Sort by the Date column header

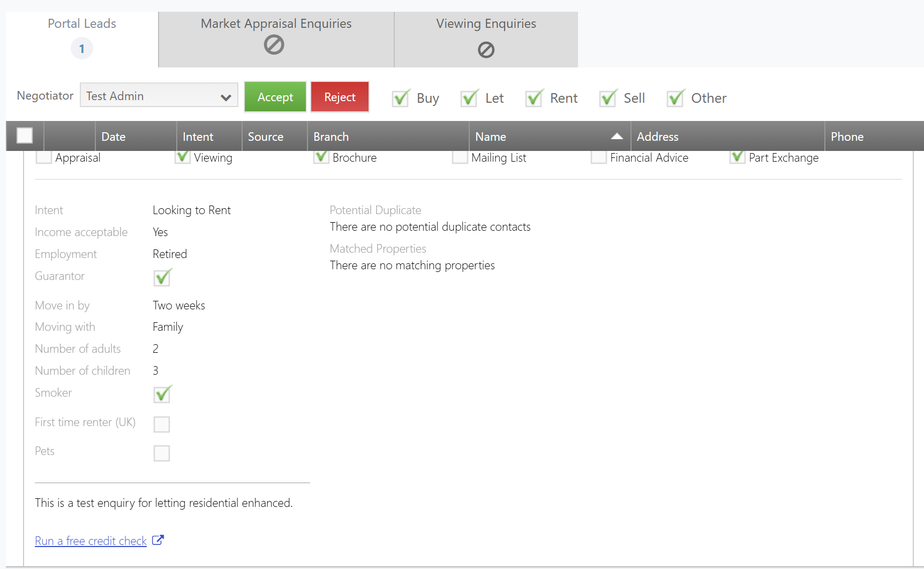136,136
